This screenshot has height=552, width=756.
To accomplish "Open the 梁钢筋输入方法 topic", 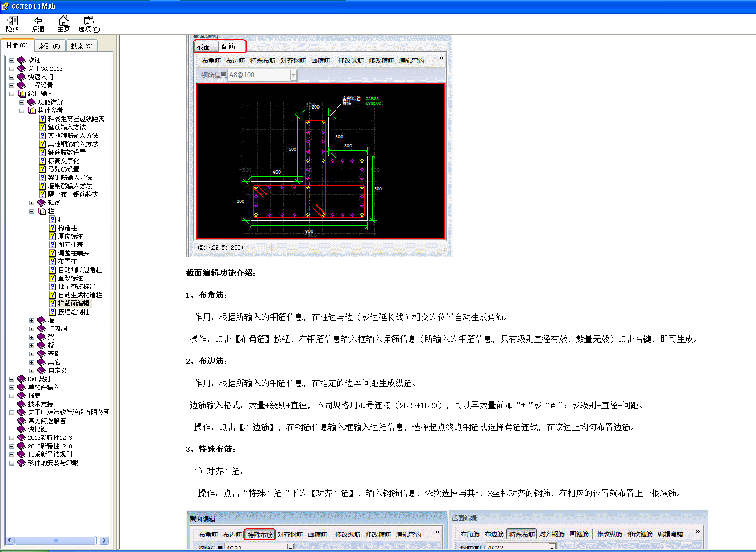I will (70, 178).
